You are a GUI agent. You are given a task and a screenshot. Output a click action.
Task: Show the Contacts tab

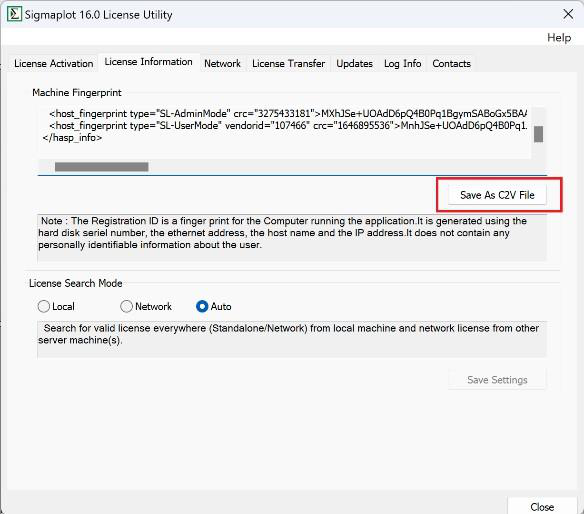[451, 64]
